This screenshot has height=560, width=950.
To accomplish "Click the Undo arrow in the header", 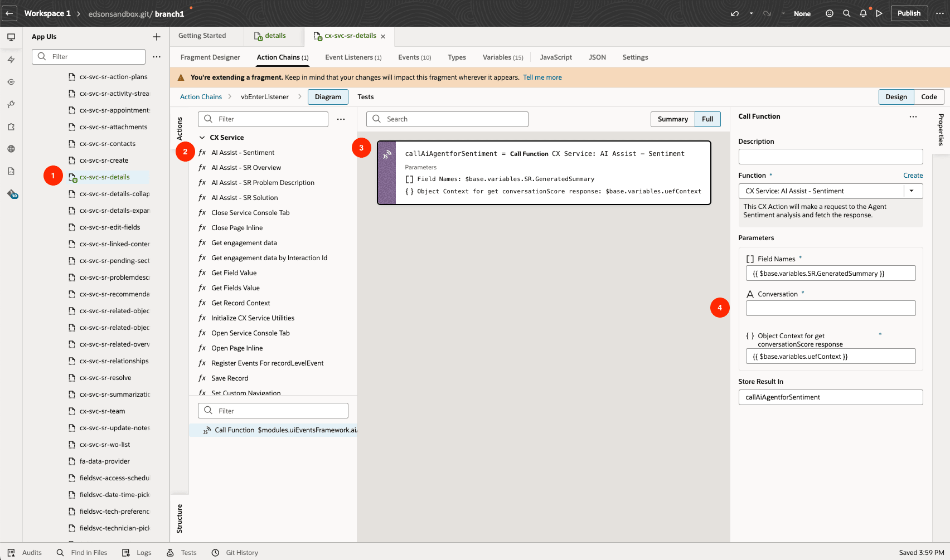I will tap(735, 13).
